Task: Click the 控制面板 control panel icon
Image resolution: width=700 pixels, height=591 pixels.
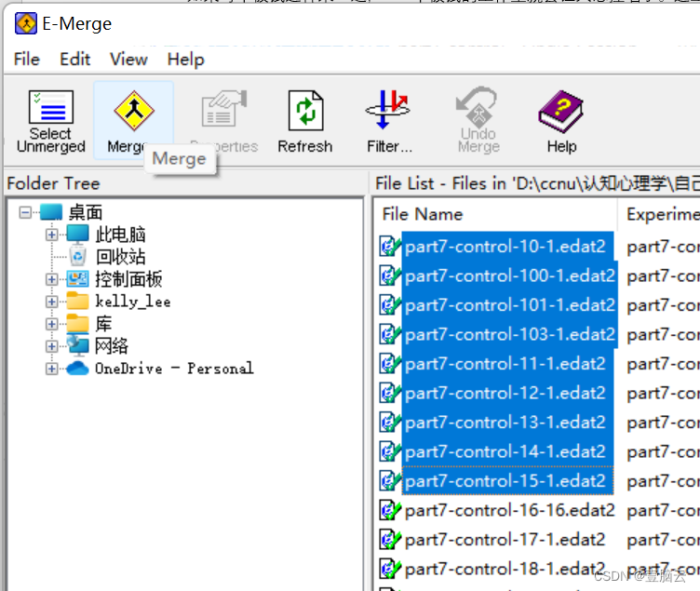Action: [77, 278]
